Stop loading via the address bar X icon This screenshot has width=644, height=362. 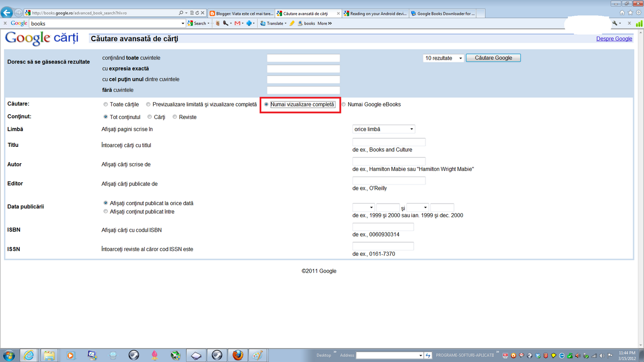202,13
